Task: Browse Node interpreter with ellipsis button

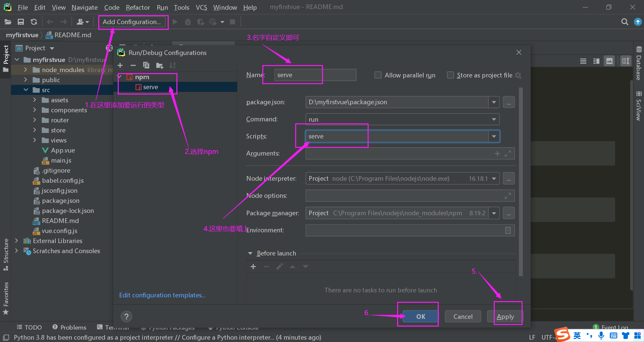Action: pyautogui.click(x=509, y=179)
